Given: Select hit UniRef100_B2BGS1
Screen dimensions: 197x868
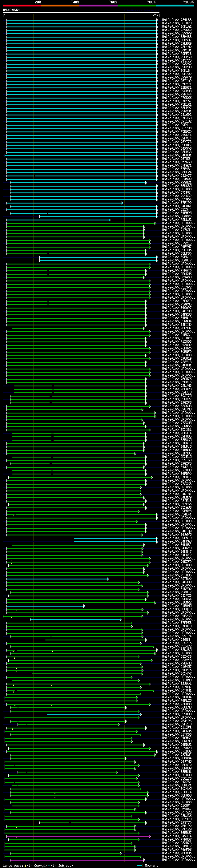Looking at the screenshot, I should (177, 88).
